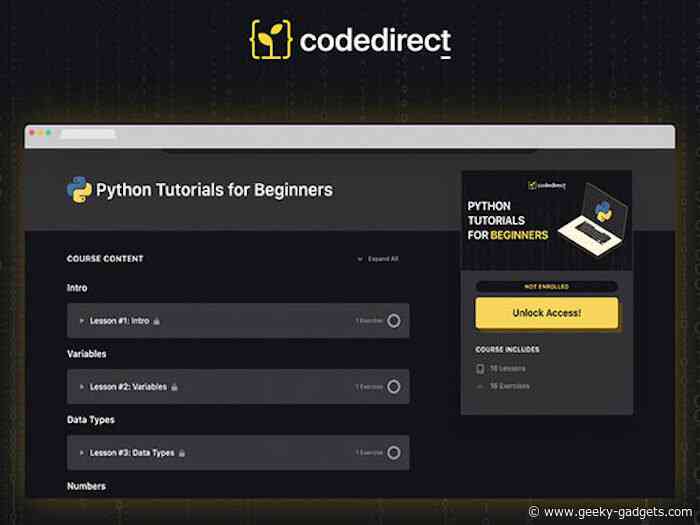Click the green maximize window dot
The width and height of the screenshot is (700, 525).
click(x=49, y=133)
